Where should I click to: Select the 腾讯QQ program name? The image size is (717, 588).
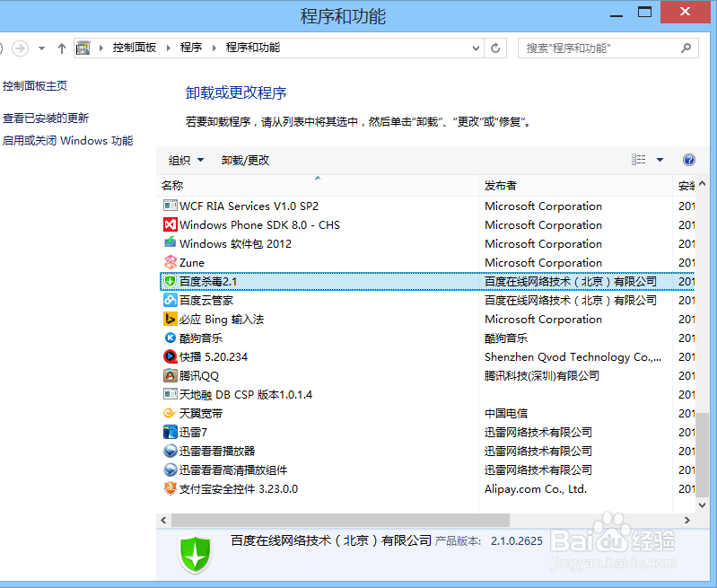point(199,375)
